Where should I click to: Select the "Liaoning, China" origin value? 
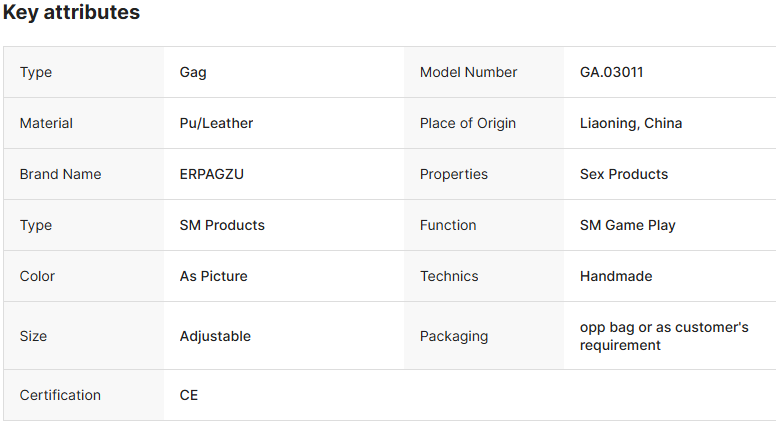click(x=631, y=123)
